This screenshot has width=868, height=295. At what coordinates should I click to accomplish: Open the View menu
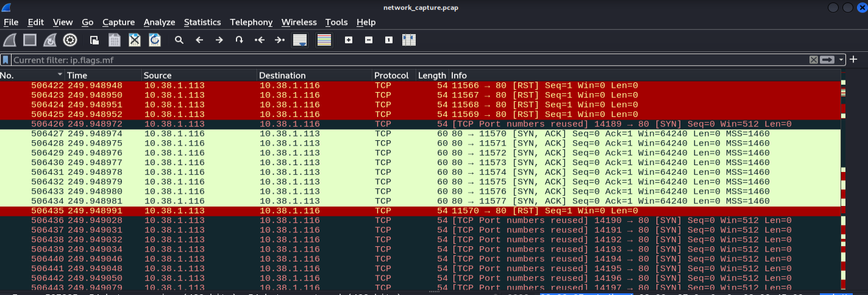63,22
